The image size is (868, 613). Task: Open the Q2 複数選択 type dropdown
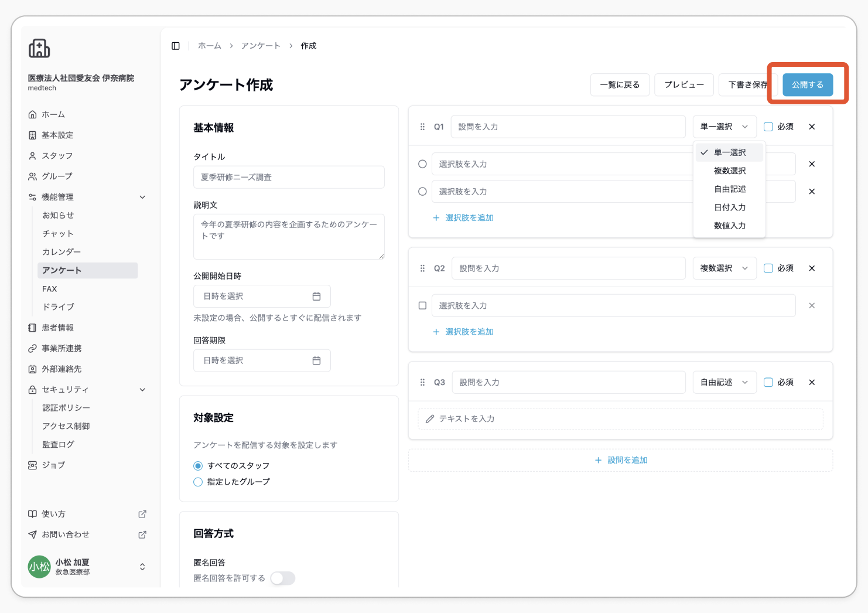725,268
